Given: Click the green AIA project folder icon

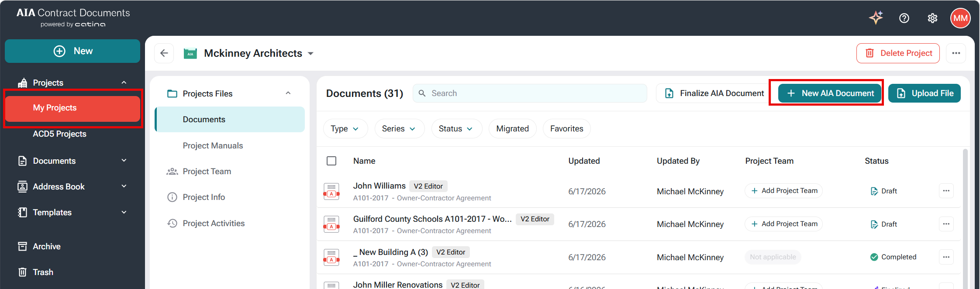Looking at the screenshot, I should [x=190, y=53].
